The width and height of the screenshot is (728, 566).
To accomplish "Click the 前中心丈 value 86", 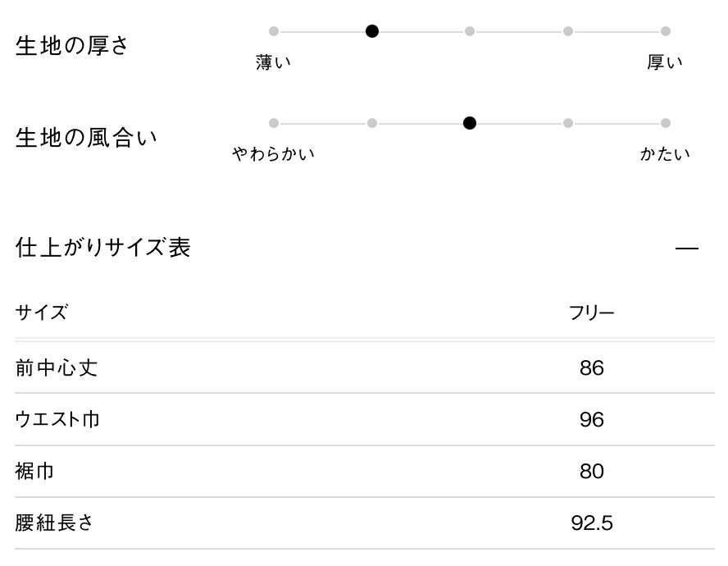I will (x=591, y=368).
